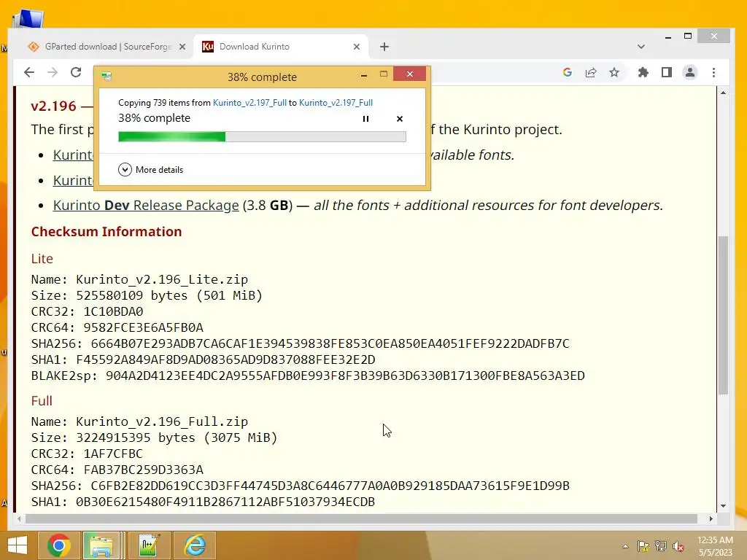Open Kurinto Dev Release Package link
Image resolution: width=747 pixels, height=560 pixels.
pos(146,205)
